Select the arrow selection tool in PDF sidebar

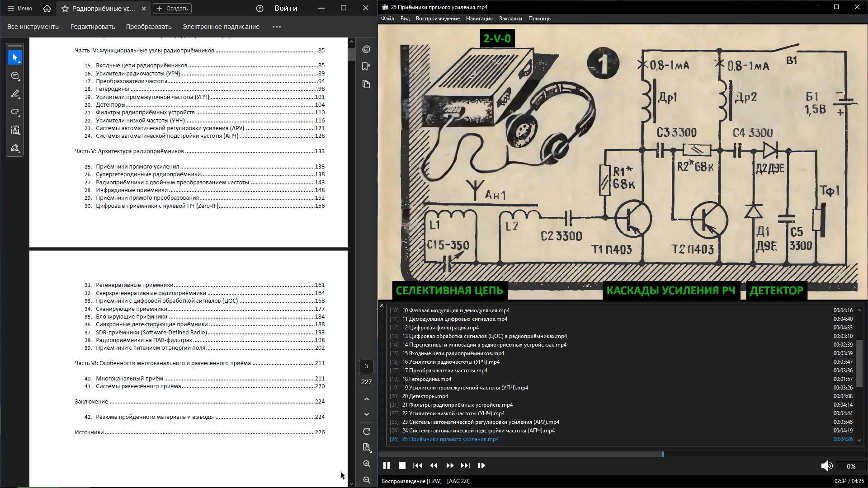(15, 57)
